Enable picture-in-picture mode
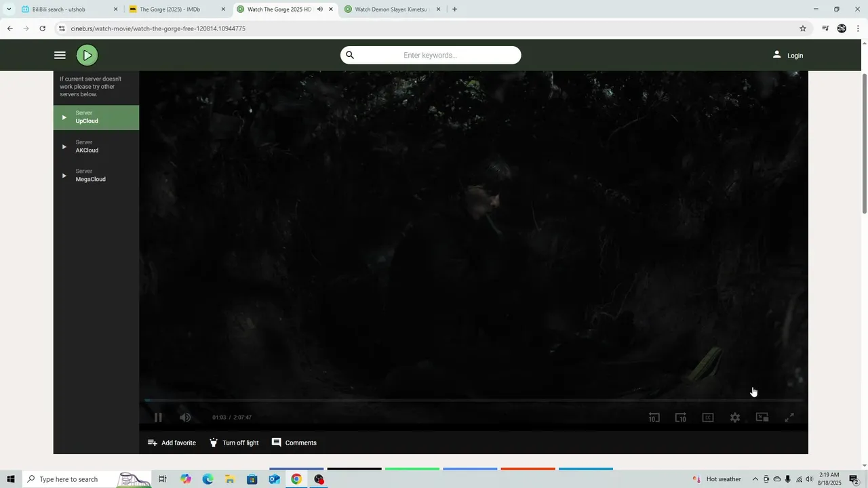 (x=762, y=418)
